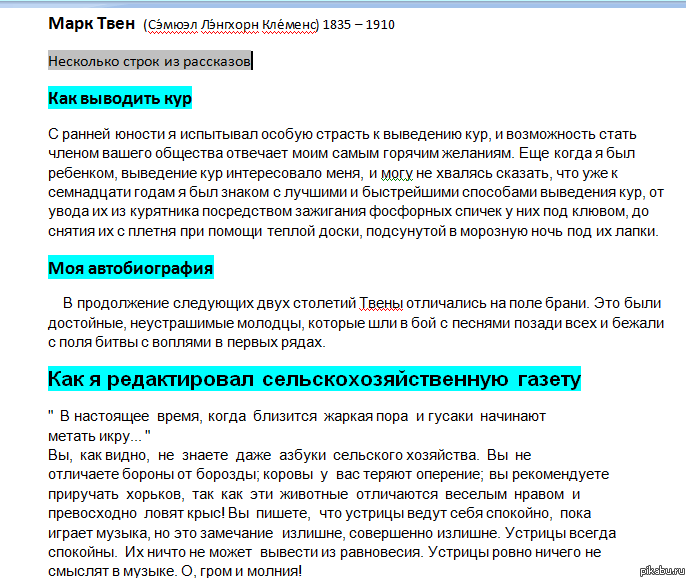Viewport: 686px width, 578px height.
Task: Click the word 'Лэ́нгхорн' in the title line
Action: [x=230, y=25]
